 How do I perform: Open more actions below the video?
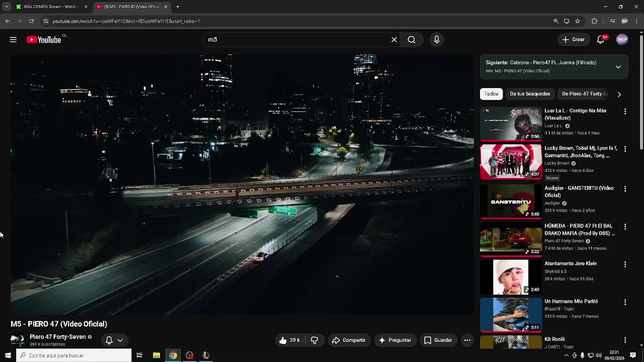(x=467, y=340)
